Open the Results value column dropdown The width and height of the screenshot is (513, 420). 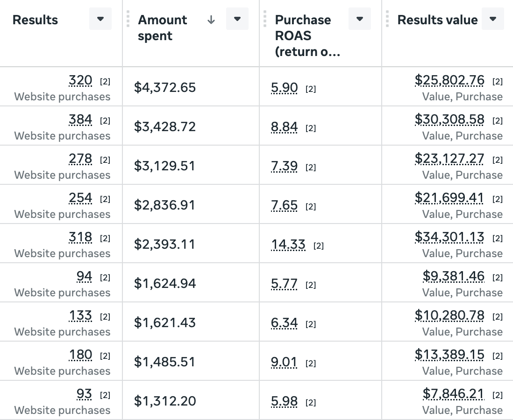tap(493, 19)
